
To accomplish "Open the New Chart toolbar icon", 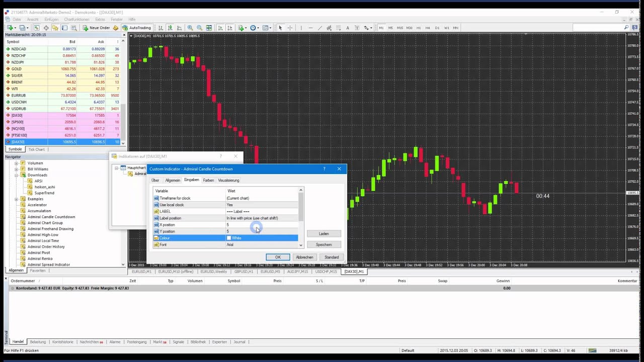I will point(11,28).
